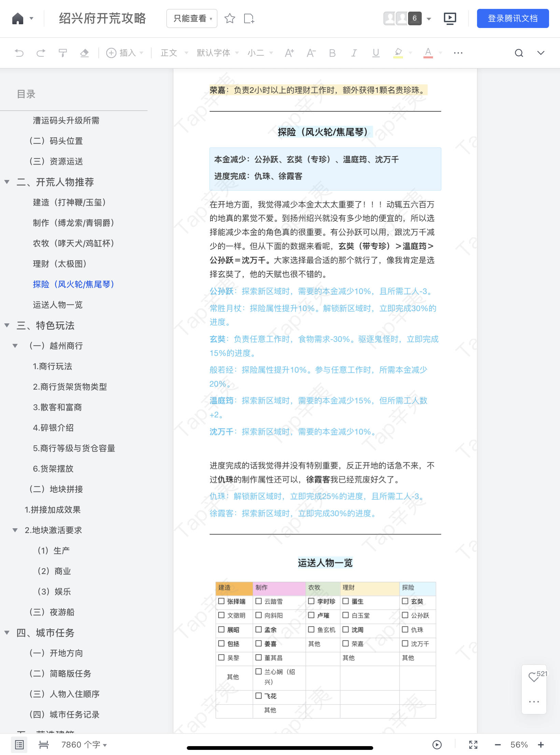Collapse (一)越州商行 outline section

(x=15, y=346)
